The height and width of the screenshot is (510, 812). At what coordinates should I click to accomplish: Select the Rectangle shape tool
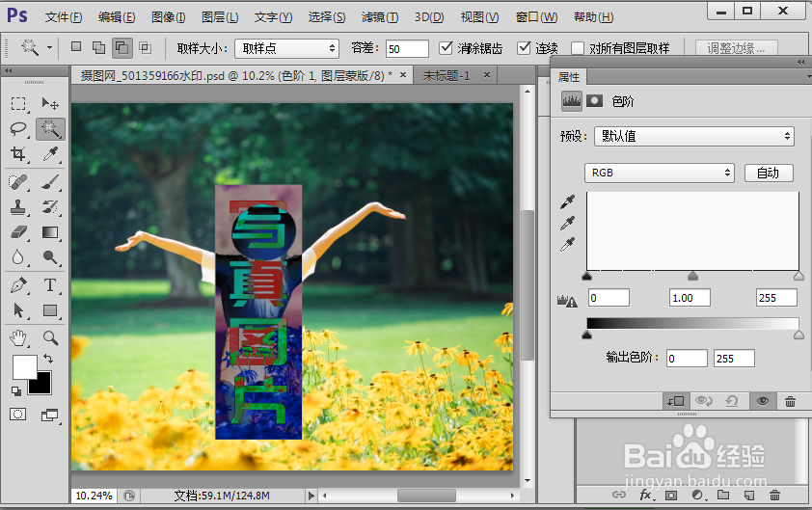(50, 310)
